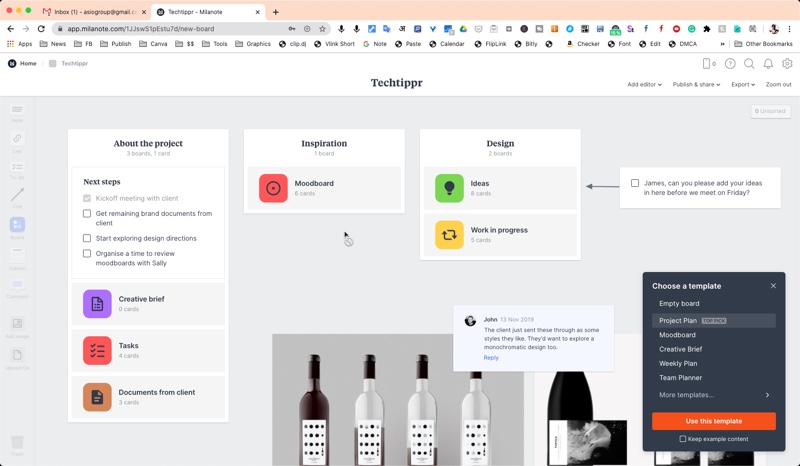Image resolution: width=800 pixels, height=466 pixels.
Task: Reload the page in browser
Action: click(x=41, y=29)
